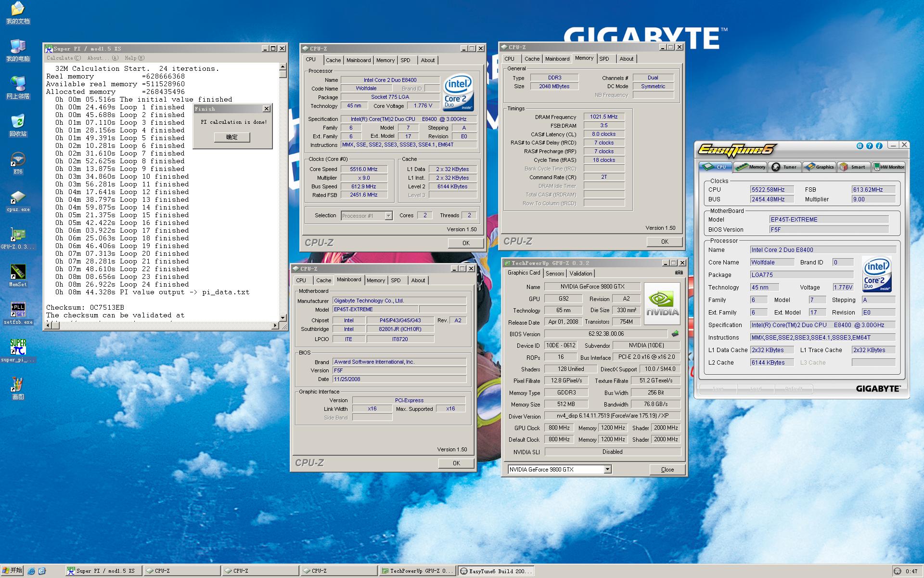Click motherboard model EP45T-EXTREME in CPU-Z
Image resolution: width=924 pixels, height=578 pixels.
(x=375, y=309)
